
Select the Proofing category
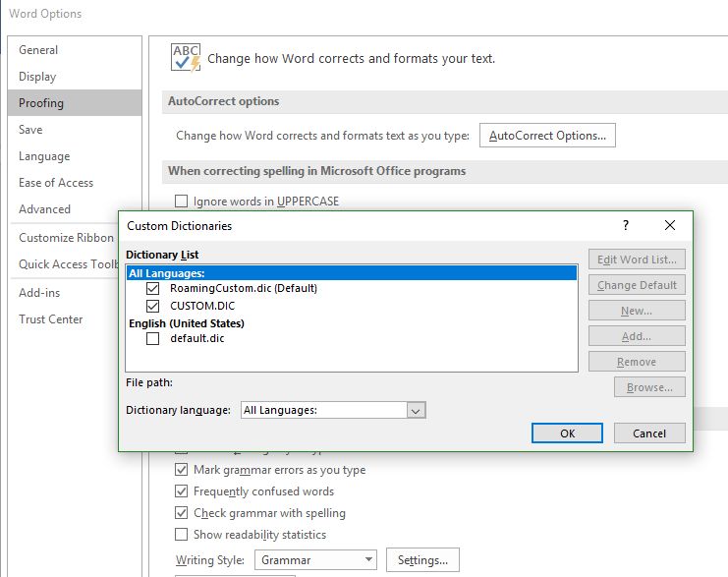tap(75, 102)
